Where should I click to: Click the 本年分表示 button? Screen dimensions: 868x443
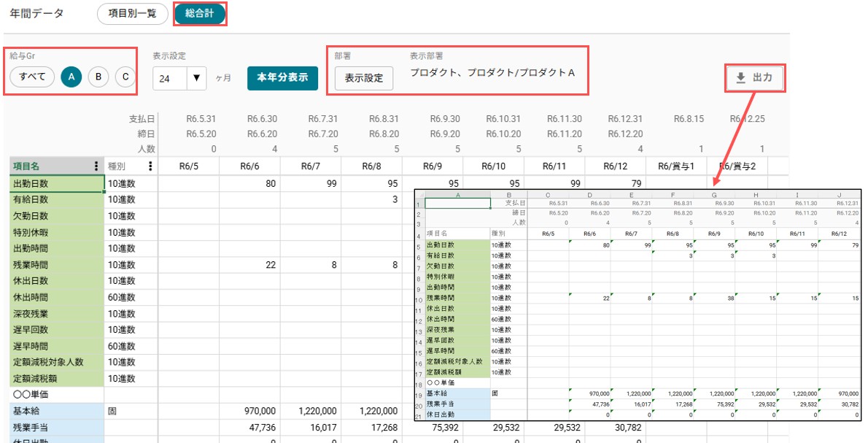(x=282, y=77)
